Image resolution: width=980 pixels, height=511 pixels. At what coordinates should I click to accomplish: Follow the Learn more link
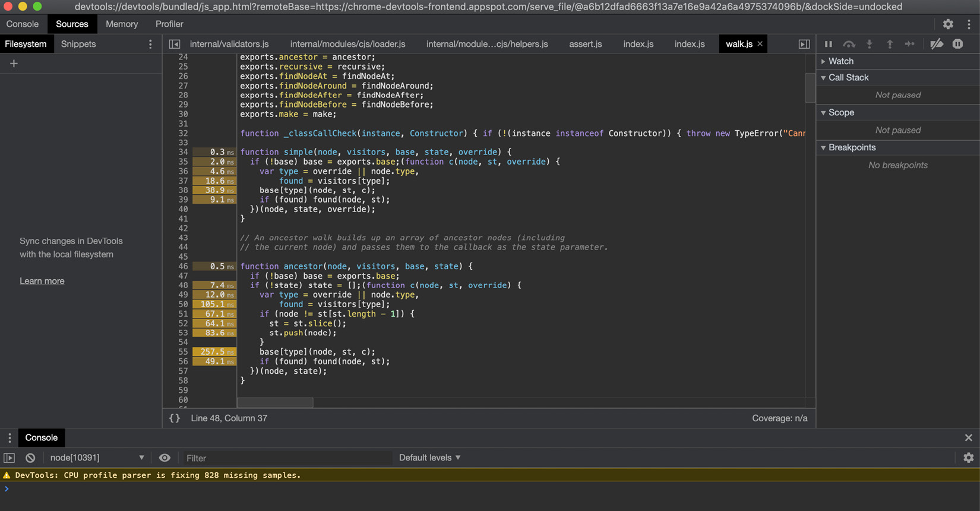coord(42,281)
